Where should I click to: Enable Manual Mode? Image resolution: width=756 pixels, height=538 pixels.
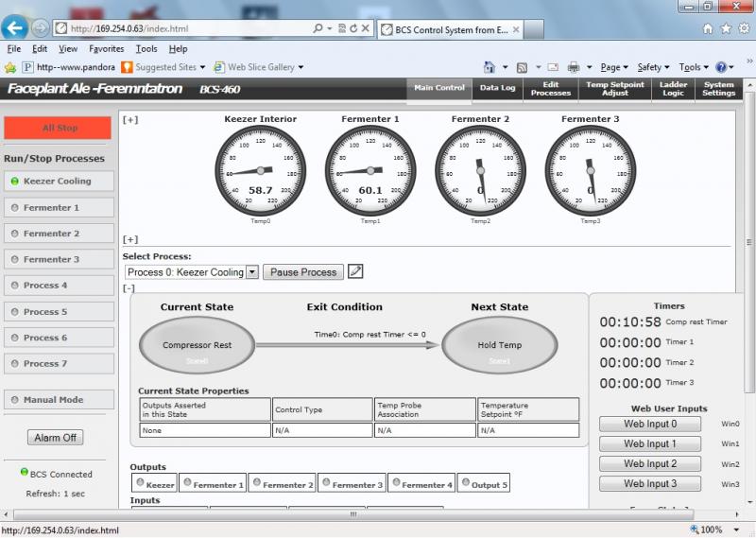(x=59, y=400)
